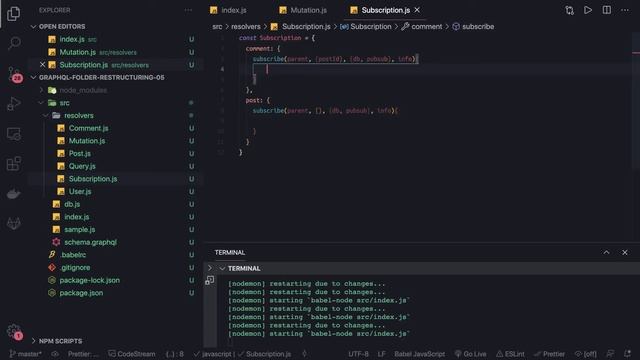Collapse the TERMINAL group chevron
Image resolution: width=640 pixels, height=360 pixels.
coord(222,269)
